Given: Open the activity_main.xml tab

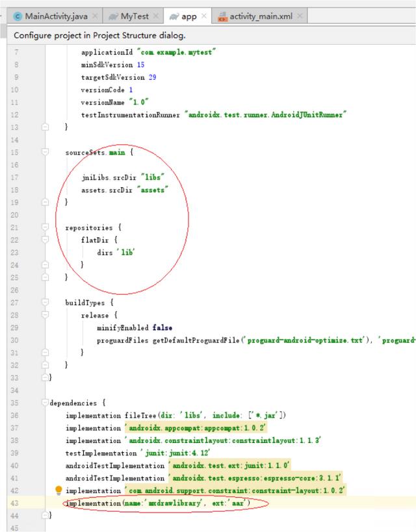Looking at the screenshot, I should click(x=261, y=16).
